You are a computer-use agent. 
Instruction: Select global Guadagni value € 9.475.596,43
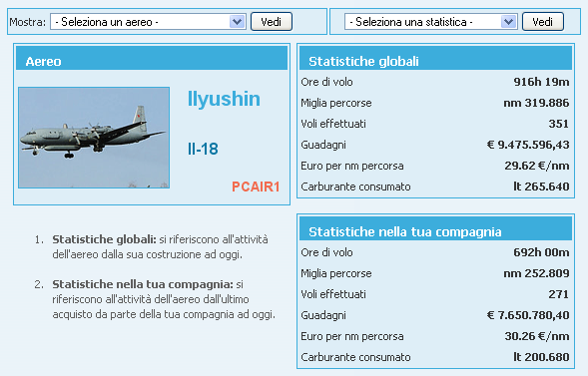[x=528, y=145]
